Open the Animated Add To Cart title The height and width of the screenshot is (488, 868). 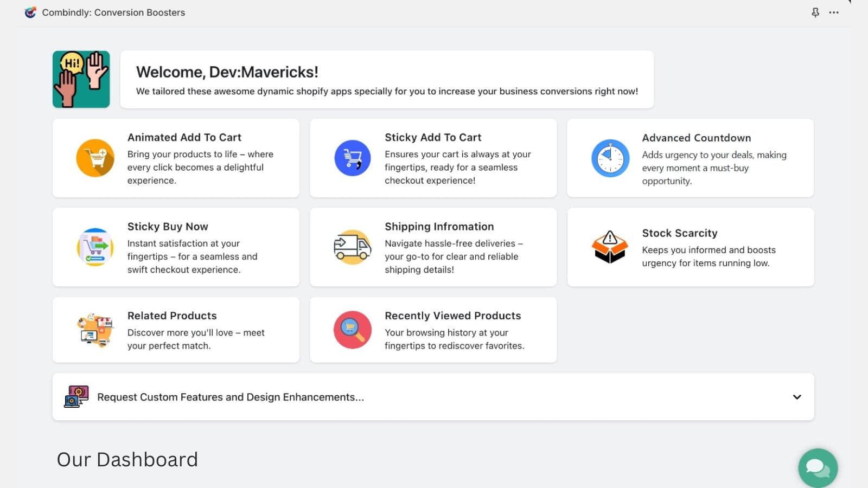coord(184,138)
